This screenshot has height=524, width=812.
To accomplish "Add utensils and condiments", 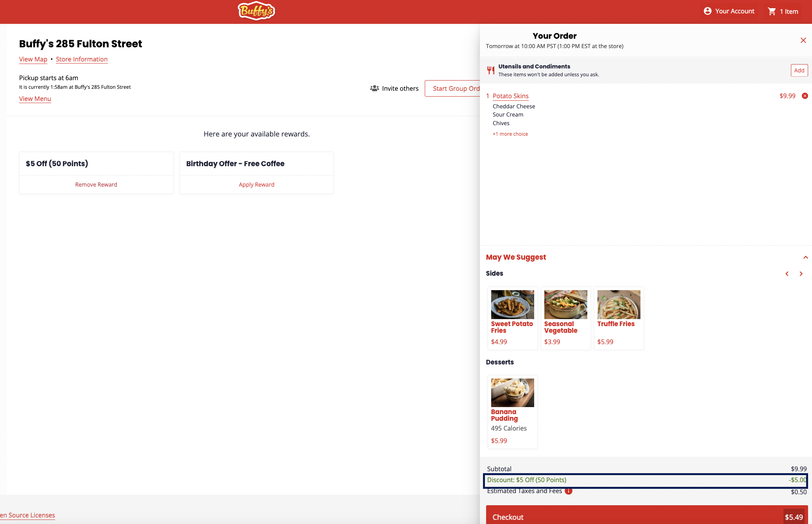I will tap(799, 70).
